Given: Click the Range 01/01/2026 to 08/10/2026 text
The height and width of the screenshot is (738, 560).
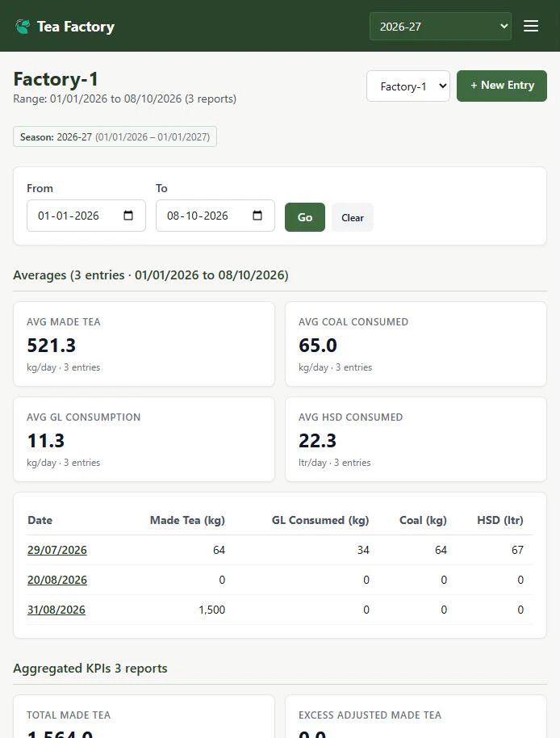Looking at the screenshot, I should click(124, 99).
